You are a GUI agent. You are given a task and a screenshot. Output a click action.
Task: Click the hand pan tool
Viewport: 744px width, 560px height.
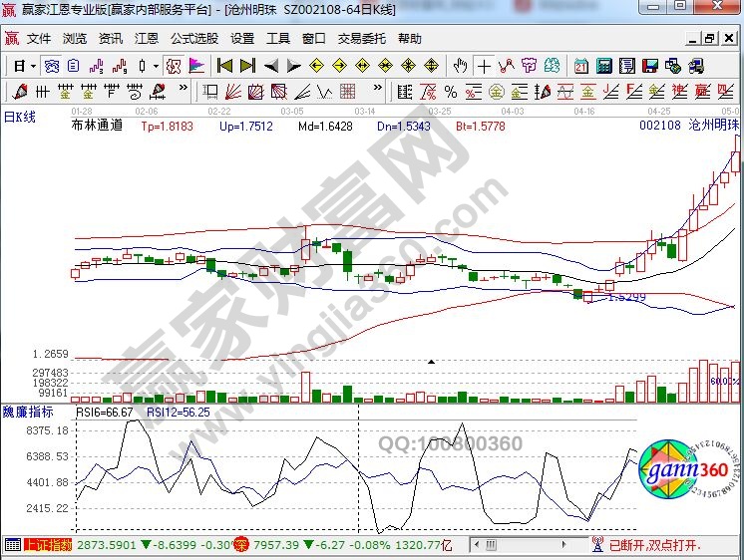pyautogui.click(x=459, y=66)
